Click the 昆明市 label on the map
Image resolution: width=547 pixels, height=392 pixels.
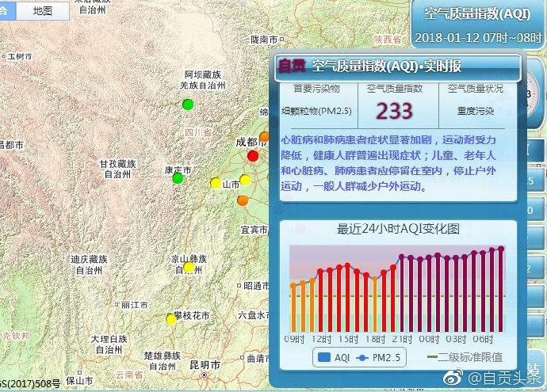coord(205,365)
